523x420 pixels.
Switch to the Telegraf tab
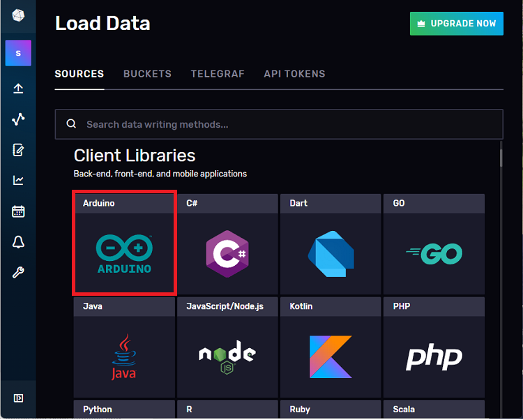(x=218, y=74)
